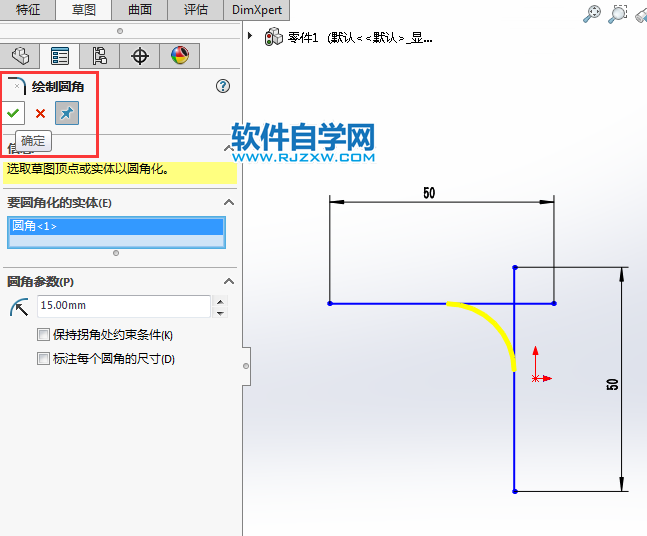Open the ConfigurationManager tab icon

[x=99, y=56]
